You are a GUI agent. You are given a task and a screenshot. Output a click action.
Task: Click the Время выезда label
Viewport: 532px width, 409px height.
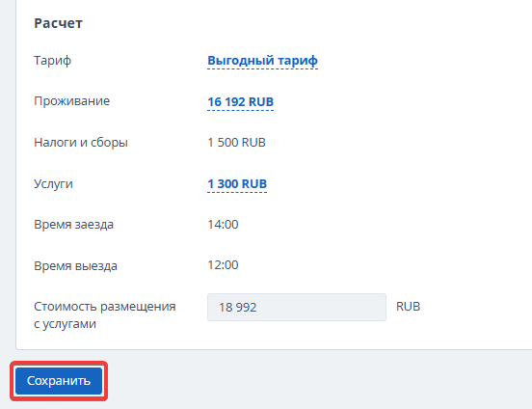[x=76, y=265]
